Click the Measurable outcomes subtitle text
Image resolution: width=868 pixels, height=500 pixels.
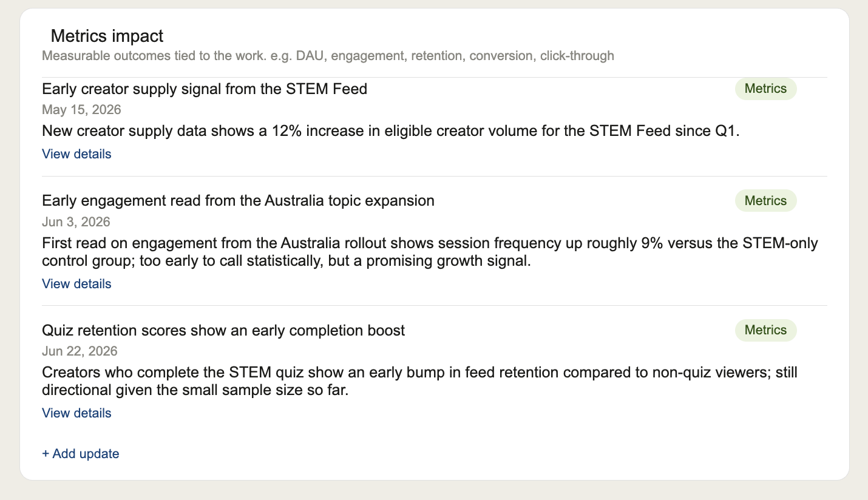[x=328, y=56]
